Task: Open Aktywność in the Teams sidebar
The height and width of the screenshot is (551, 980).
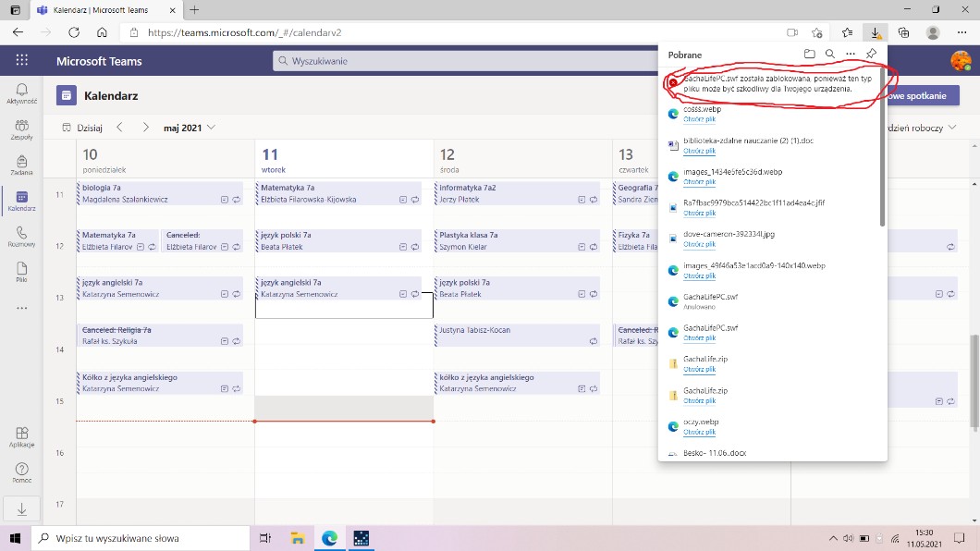Action: click(21, 92)
